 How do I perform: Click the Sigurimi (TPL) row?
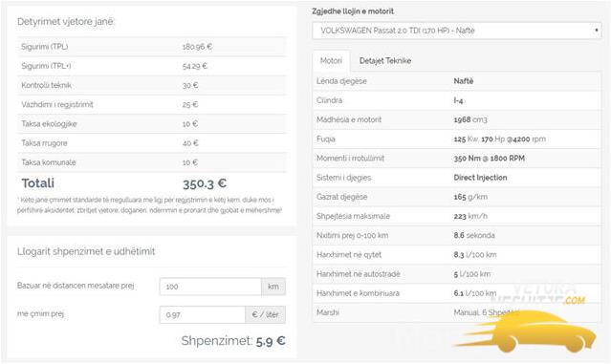click(152, 47)
